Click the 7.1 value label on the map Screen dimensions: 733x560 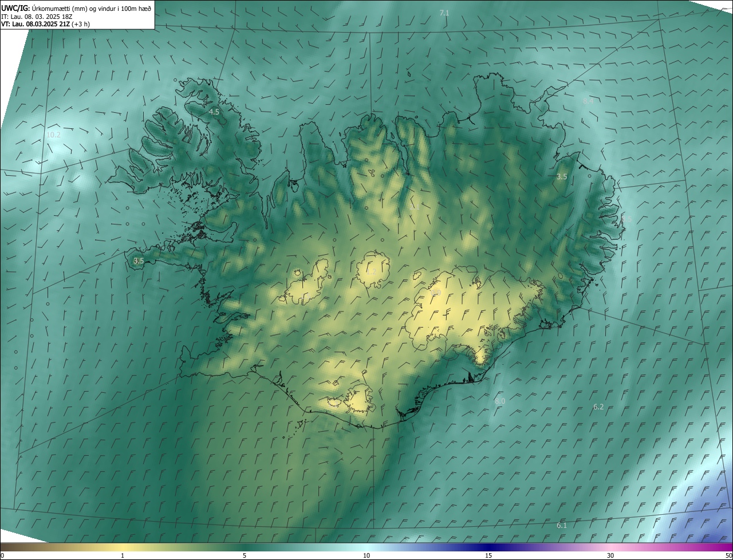(x=444, y=13)
